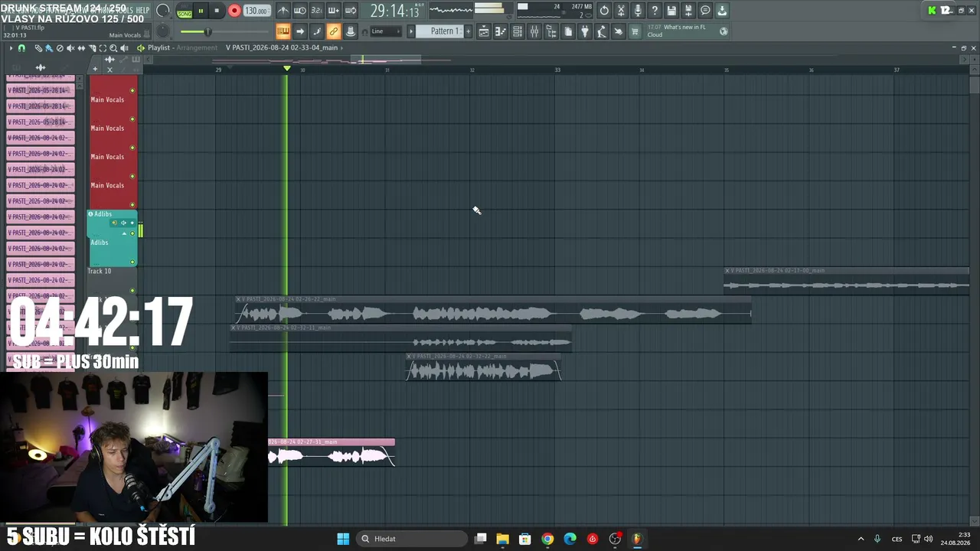Select the Paint brush tool in Playlist
This screenshot has width=980, height=551.
[x=49, y=48]
